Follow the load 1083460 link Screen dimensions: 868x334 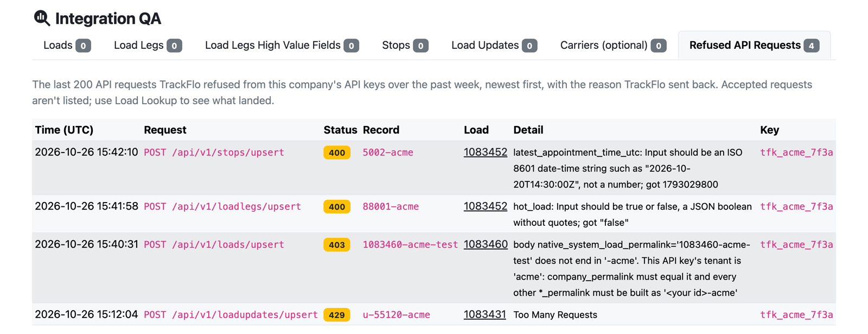click(486, 244)
